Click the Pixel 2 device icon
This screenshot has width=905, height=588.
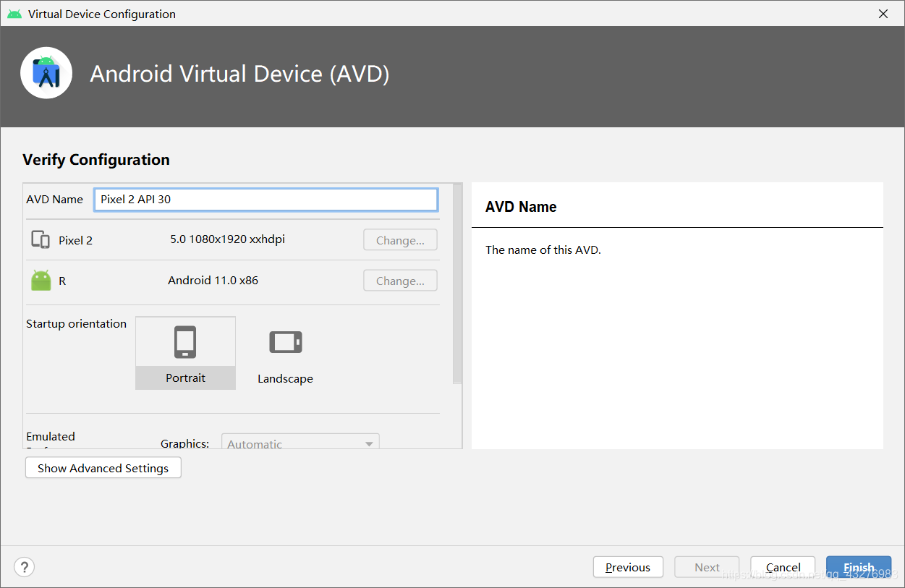[x=41, y=240]
